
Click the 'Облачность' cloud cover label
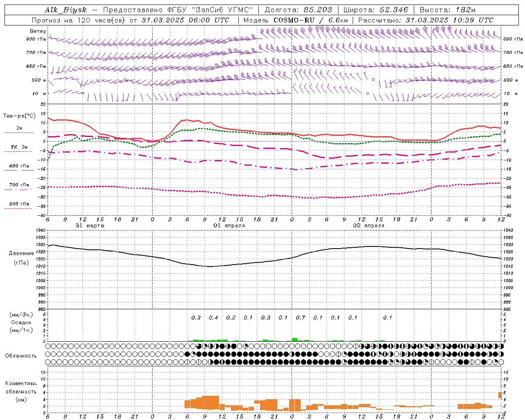pos(21,356)
